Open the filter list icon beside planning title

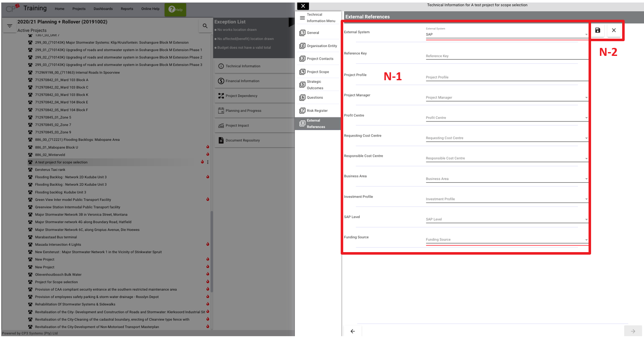click(10, 26)
